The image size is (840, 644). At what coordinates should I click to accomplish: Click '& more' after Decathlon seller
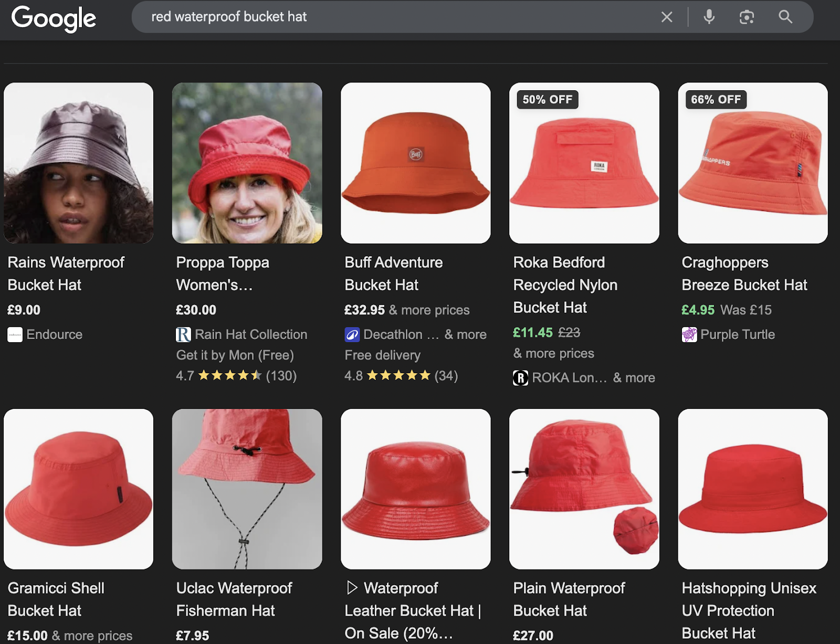466,335
